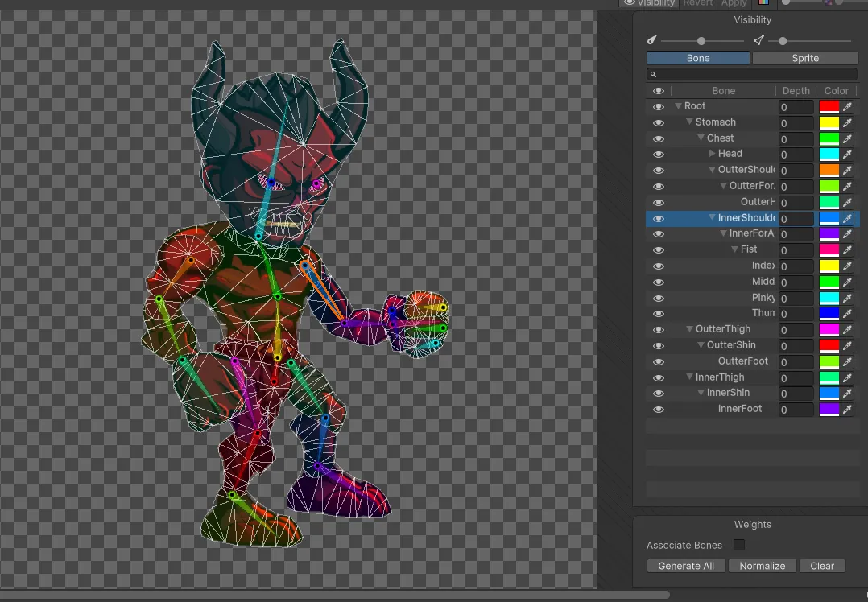Click the eyedropper icon for Root bone
Screen dimensions: 868x602
[x=848, y=107]
